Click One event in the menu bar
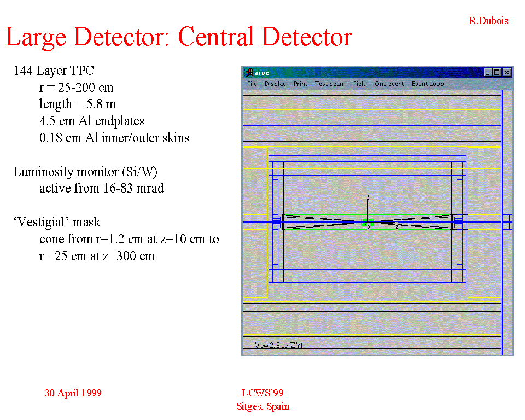 [389, 84]
